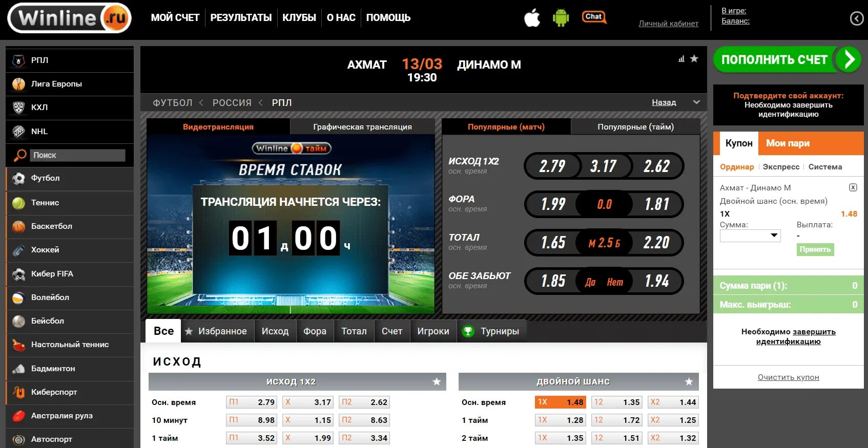Collapse the balance panel with arrow icon
Image resolution: width=868 pixels, height=448 pixels.
pyautogui.click(x=856, y=18)
